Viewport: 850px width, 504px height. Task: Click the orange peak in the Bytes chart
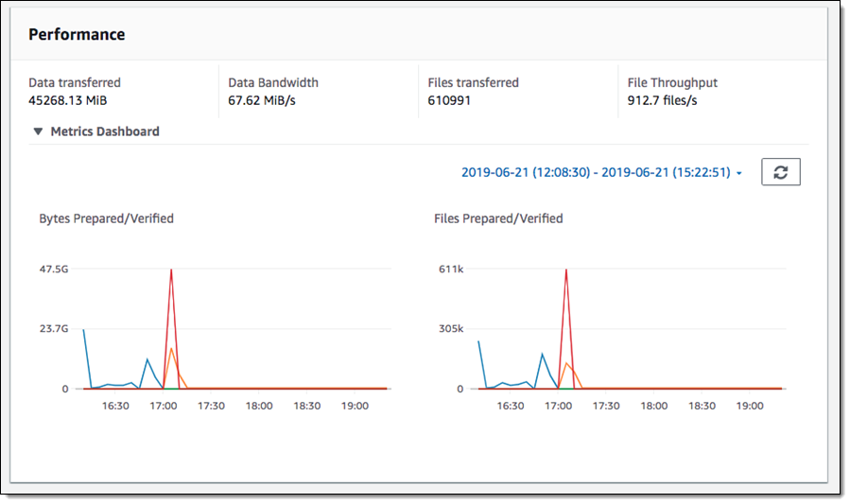(x=171, y=349)
